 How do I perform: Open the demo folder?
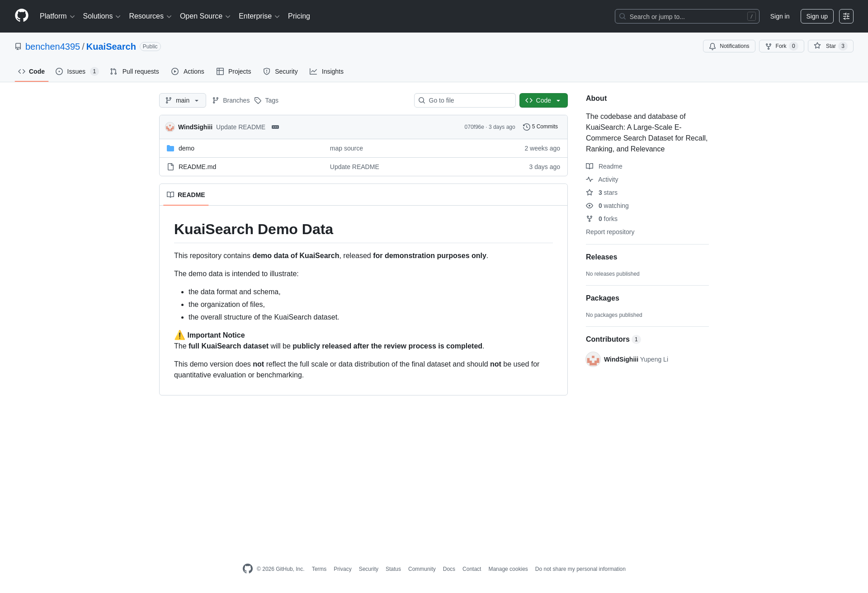click(186, 148)
